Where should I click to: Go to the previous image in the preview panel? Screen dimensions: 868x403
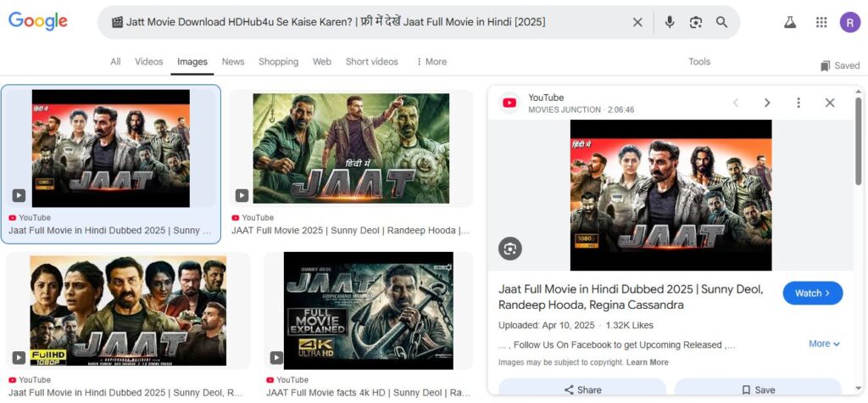(x=736, y=103)
